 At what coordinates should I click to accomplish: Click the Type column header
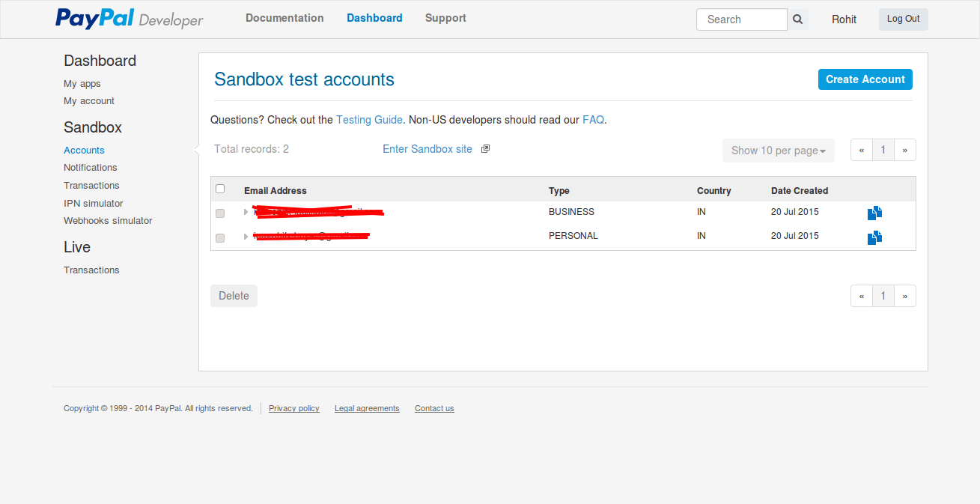559,191
